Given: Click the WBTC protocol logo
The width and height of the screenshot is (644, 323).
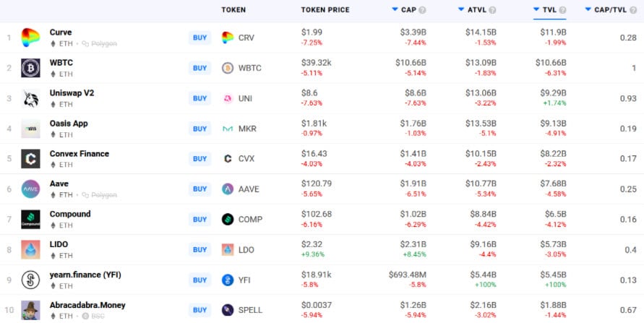Looking at the screenshot, I should (30, 68).
